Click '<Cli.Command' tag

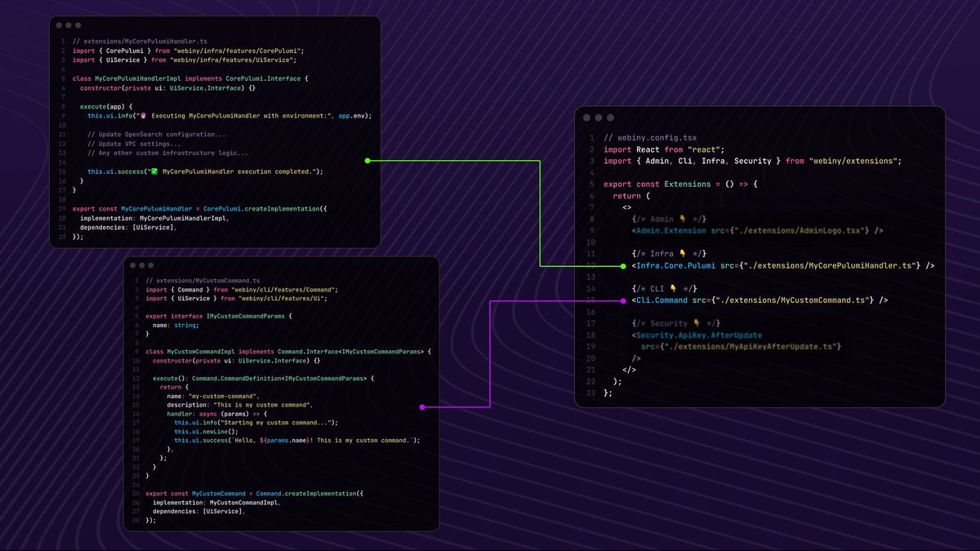click(x=660, y=300)
